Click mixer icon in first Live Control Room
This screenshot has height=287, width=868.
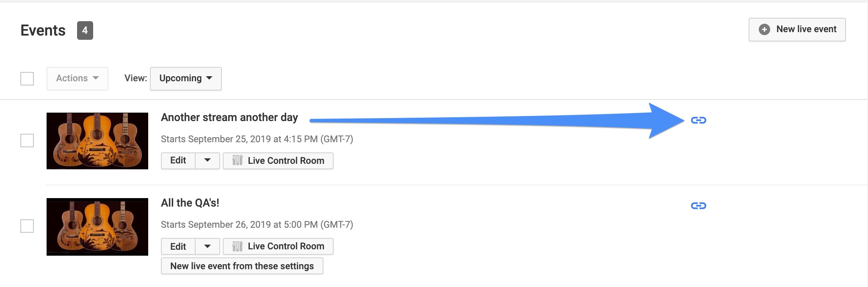(238, 160)
